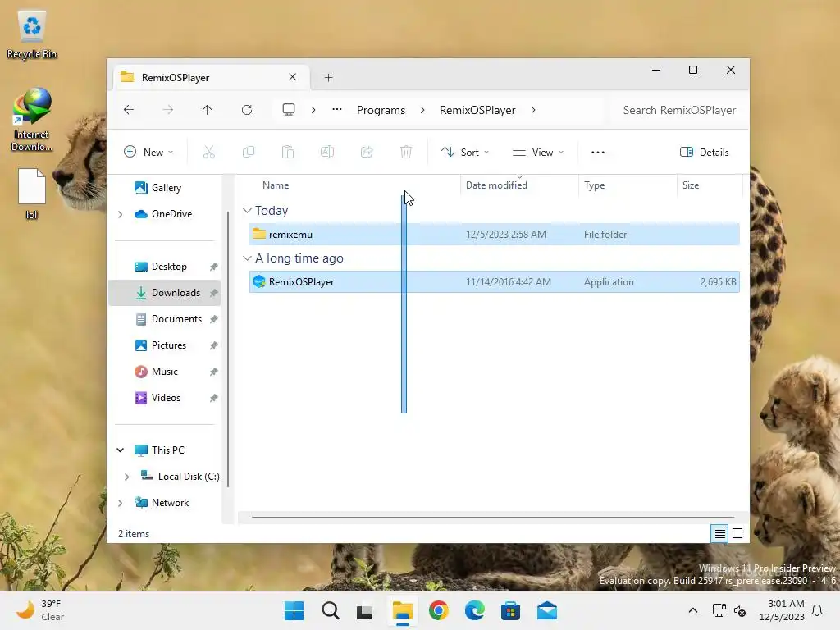Add a new File Explorer tab
The height and width of the screenshot is (630, 840).
coord(328,78)
